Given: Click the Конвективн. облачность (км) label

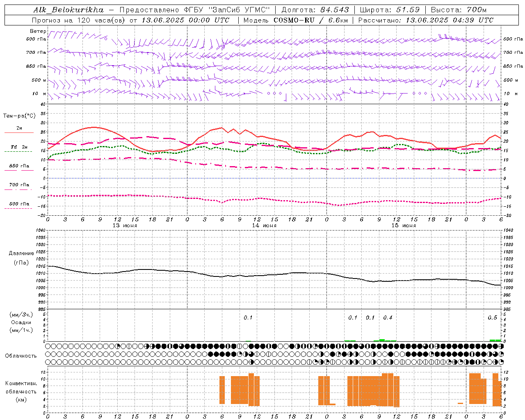Looking at the screenshot, I should click(21, 392).
